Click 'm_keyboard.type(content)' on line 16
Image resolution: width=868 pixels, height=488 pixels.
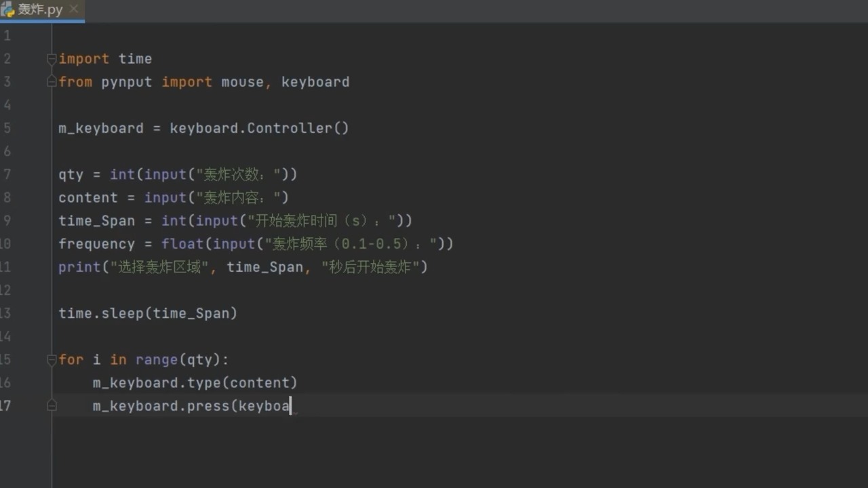(195, 383)
